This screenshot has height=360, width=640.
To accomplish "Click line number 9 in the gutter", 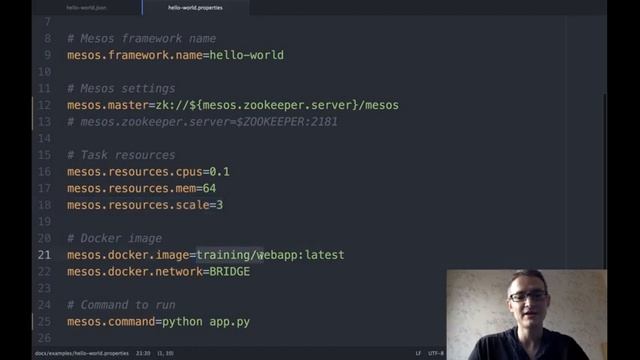I will click(48, 55).
